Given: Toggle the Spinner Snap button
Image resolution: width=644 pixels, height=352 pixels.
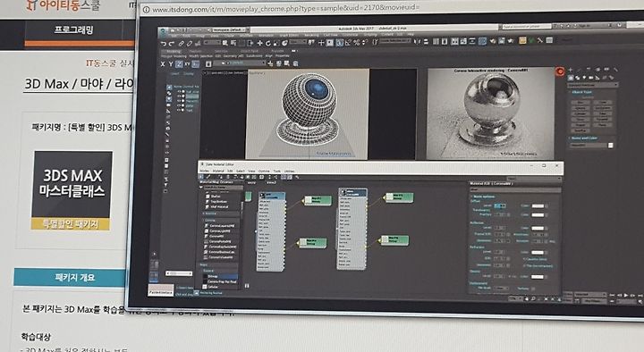Looking at the screenshot, I should click(364, 43).
